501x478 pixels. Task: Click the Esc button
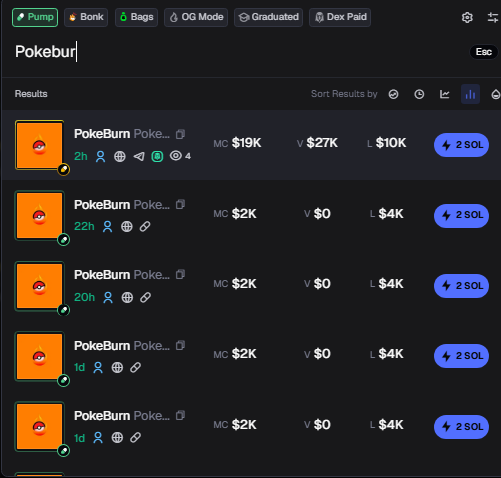tap(484, 52)
